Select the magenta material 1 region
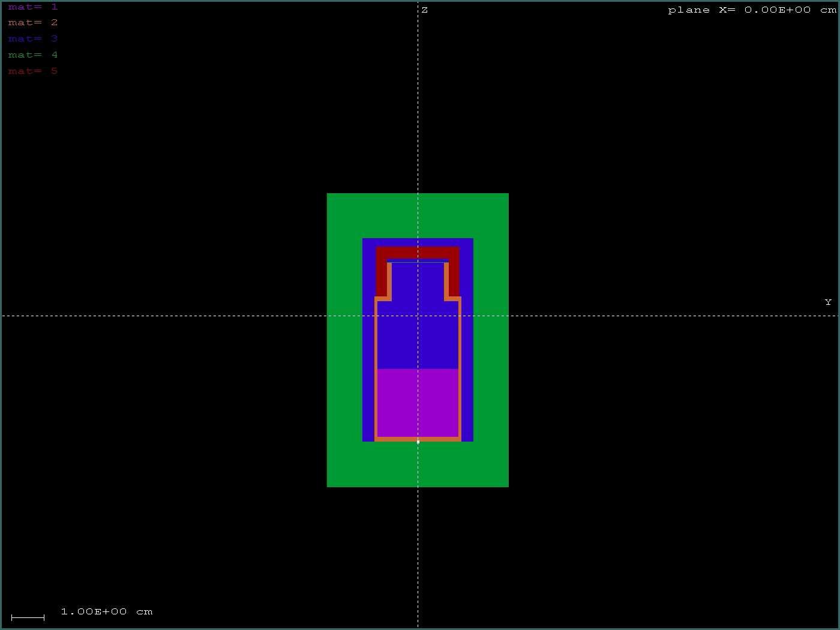The image size is (840, 630). point(418,403)
